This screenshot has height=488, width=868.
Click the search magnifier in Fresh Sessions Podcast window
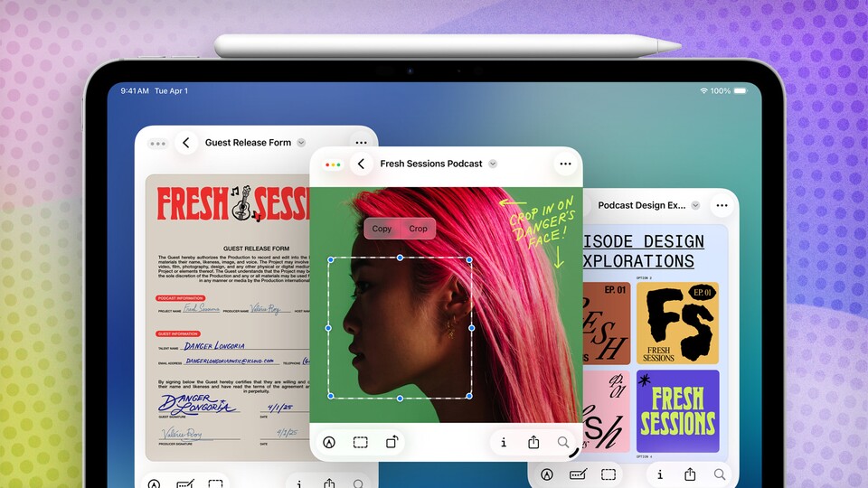[x=563, y=443]
